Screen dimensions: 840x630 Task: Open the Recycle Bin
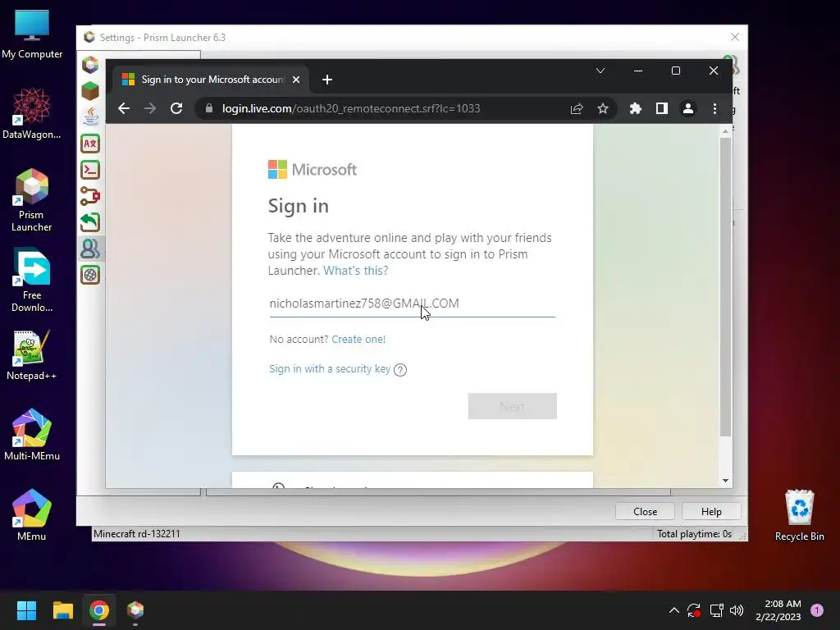(799, 515)
